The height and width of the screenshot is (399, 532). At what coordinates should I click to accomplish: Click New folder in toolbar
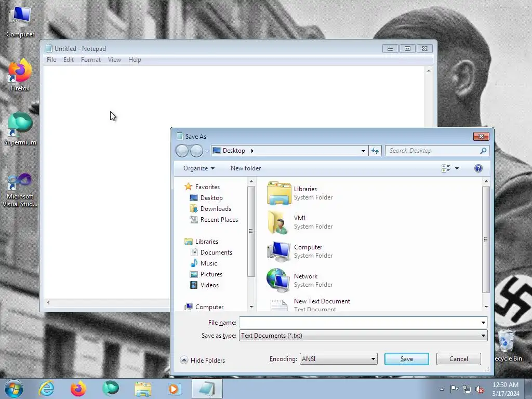pos(246,168)
